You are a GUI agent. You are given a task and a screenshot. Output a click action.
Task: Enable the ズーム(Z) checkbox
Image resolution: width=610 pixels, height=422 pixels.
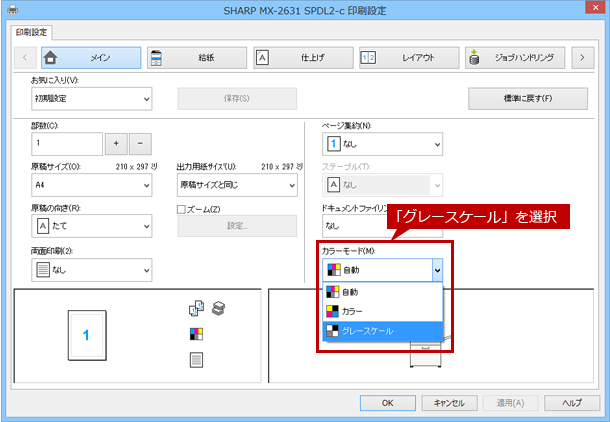click(181, 209)
